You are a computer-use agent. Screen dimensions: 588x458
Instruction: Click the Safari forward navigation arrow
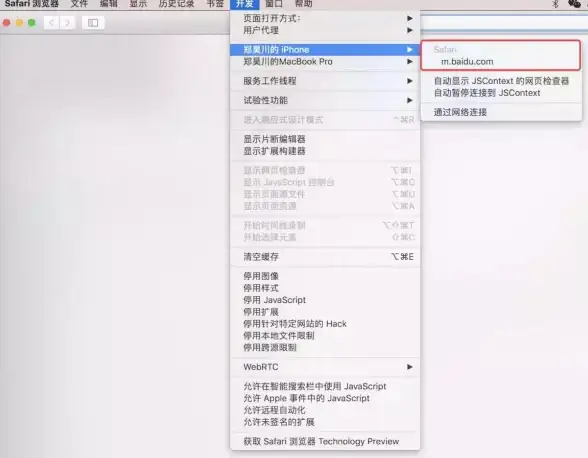68,23
